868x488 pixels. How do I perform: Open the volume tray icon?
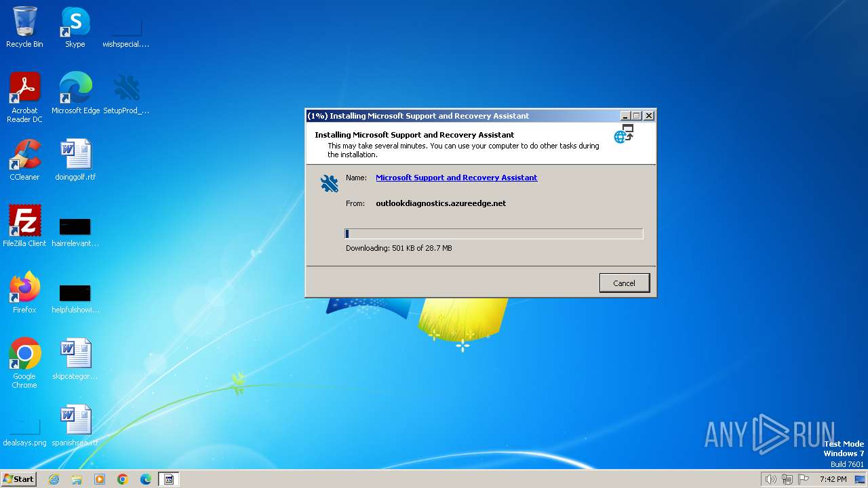(x=770, y=479)
